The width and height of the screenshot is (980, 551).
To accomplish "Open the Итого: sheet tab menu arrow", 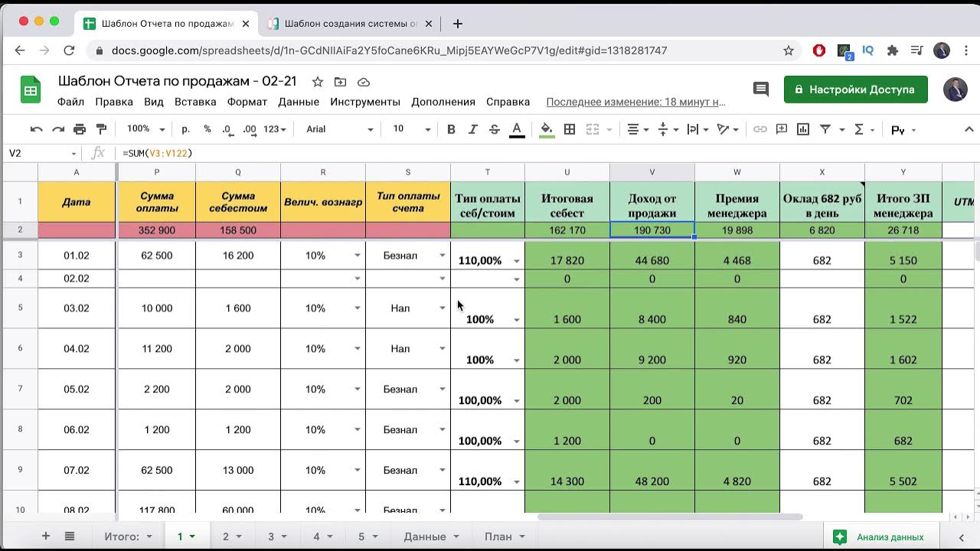I will tap(149, 537).
